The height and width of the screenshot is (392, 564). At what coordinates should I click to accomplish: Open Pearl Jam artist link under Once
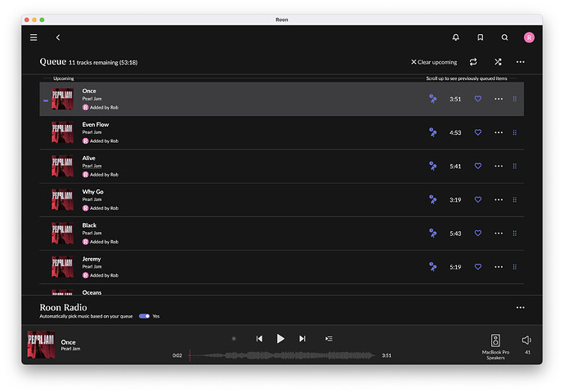click(92, 99)
